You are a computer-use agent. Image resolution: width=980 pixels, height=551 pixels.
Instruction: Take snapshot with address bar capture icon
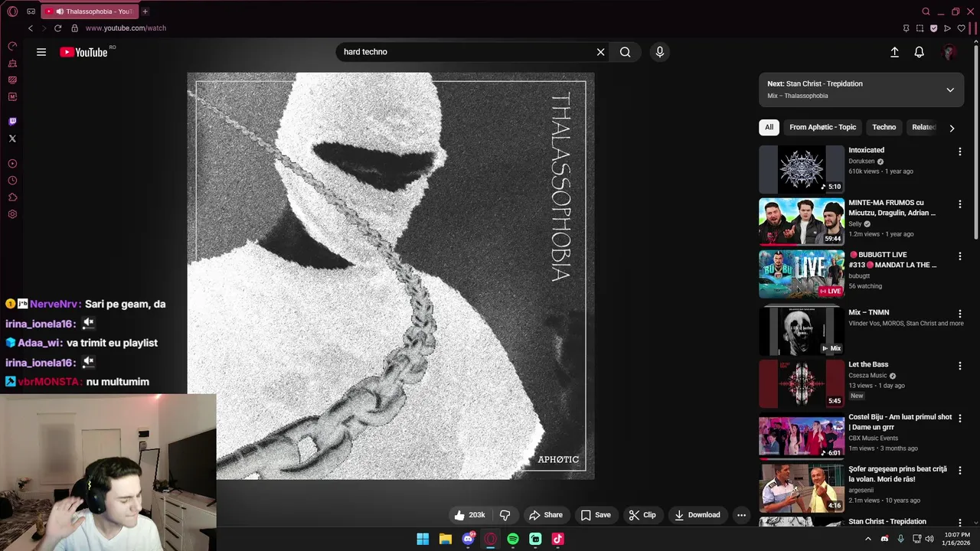[920, 28]
